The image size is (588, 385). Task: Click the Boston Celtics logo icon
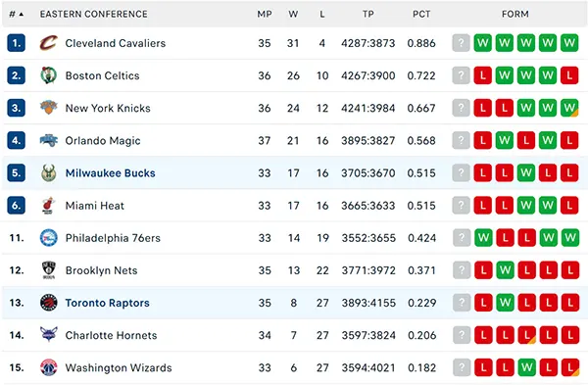[x=48, y=75]
